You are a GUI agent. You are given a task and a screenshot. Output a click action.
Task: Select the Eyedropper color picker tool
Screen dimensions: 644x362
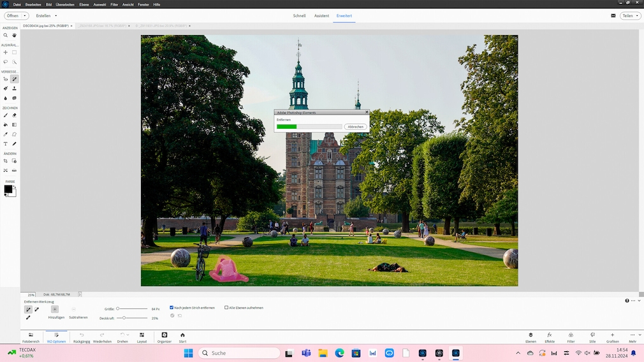(x=5, y=134)
